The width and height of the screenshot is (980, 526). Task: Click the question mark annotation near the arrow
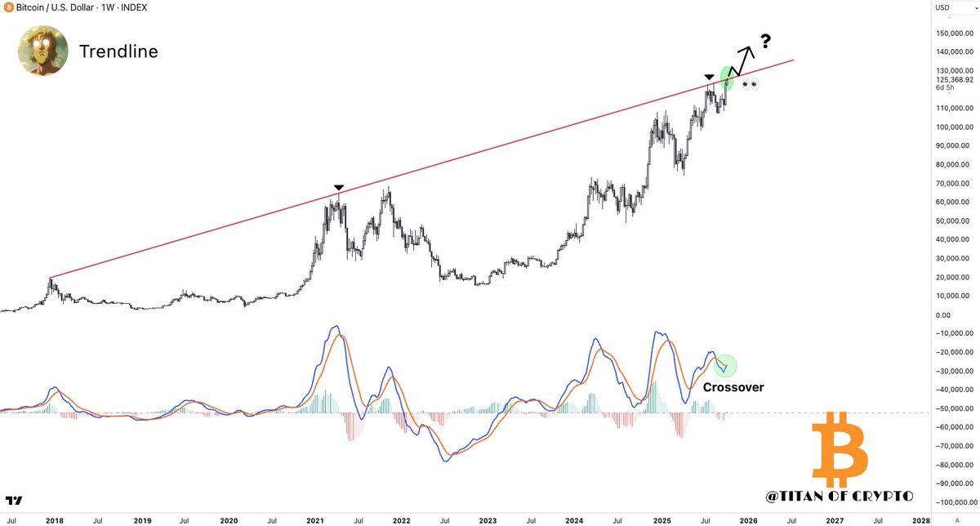pyautogui.click(x=765, y=41)
